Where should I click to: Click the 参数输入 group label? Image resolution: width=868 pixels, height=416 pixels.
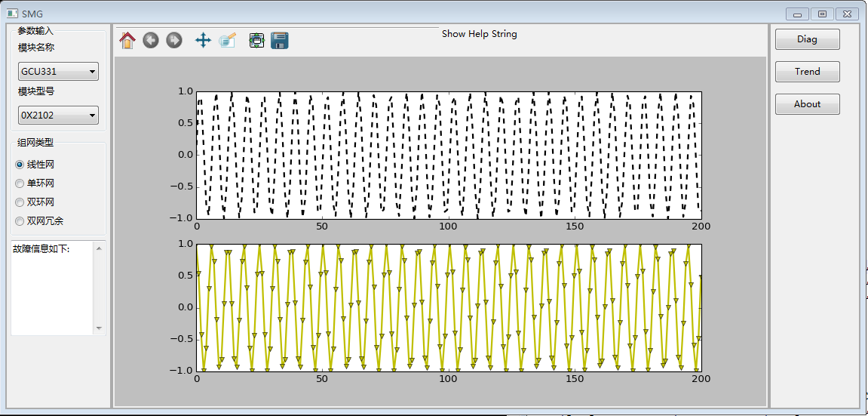(35, 30)
